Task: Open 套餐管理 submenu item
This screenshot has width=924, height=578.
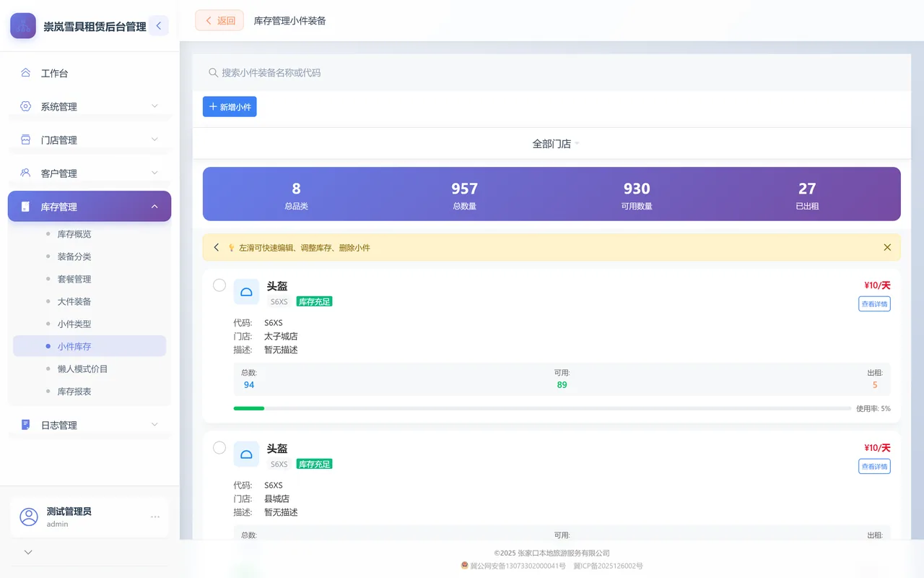Action: click(x=90, y=279)
